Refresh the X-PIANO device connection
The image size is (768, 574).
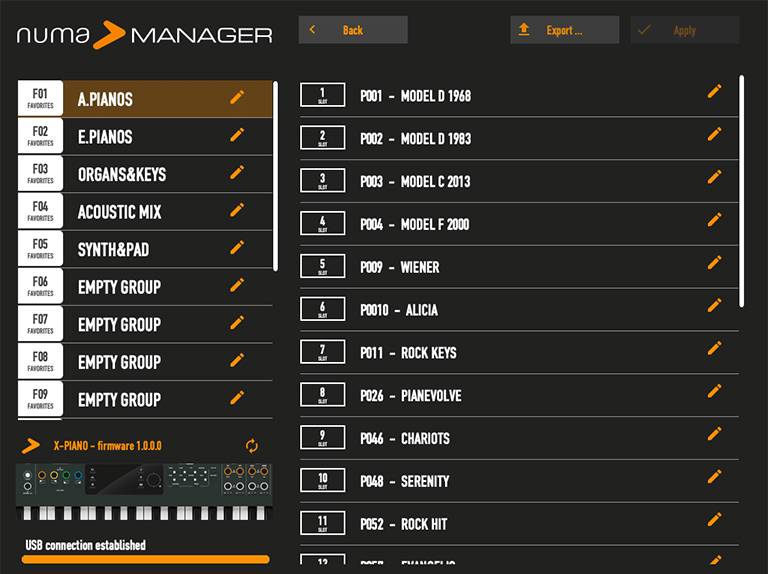click(x=252, y=446)
